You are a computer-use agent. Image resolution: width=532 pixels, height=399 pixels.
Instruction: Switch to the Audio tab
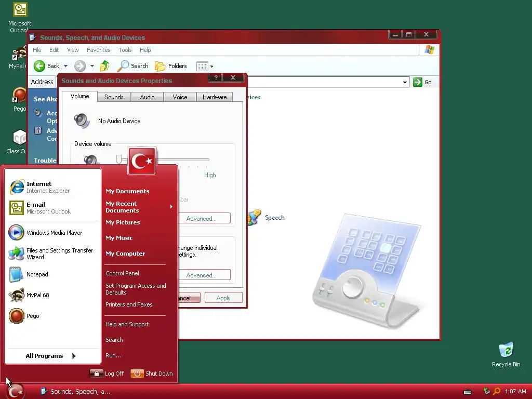(x=147, y=97)
